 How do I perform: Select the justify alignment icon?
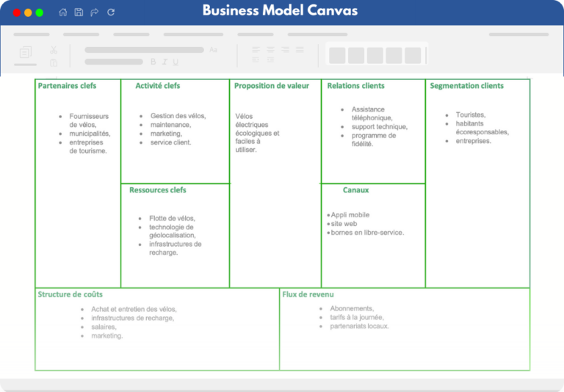tap(300, 50)
